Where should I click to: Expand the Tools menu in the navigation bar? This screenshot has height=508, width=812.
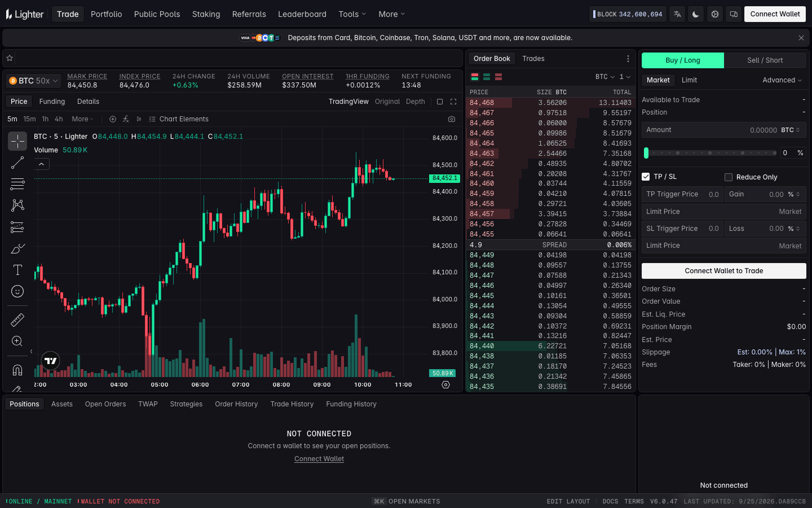352,14
